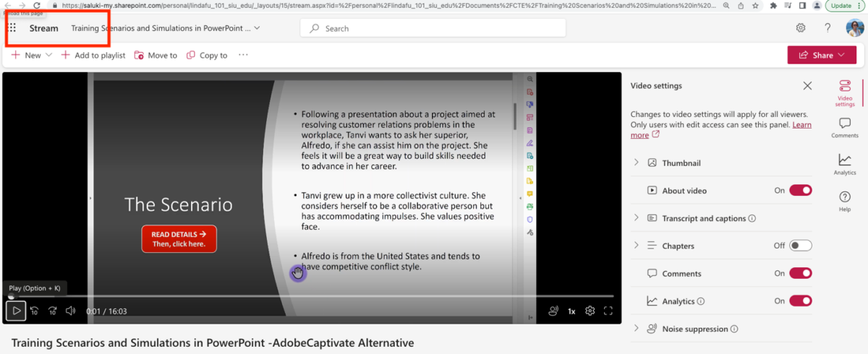Mute the video volume speaker icon

[x=71, y=311]
